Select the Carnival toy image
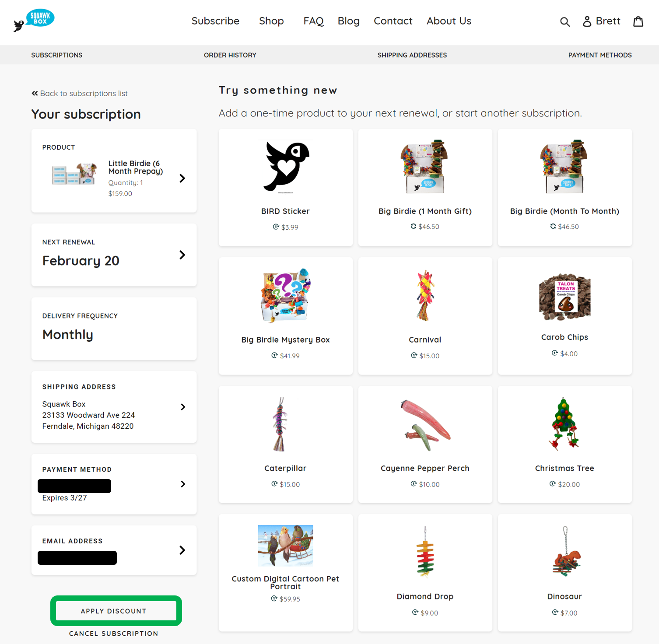Viewport: 659px width, 644px height. pyautogui.click(x=425, y=295)
